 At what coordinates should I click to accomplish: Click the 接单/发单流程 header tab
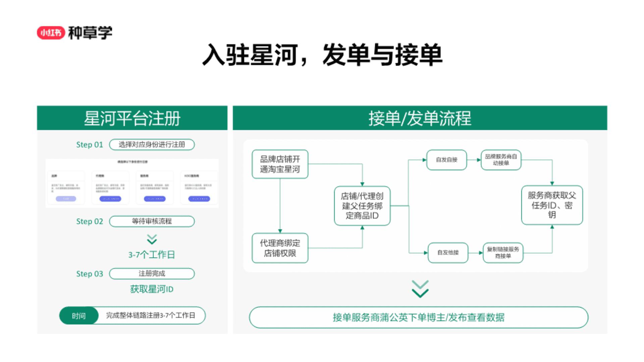(420, 118)
